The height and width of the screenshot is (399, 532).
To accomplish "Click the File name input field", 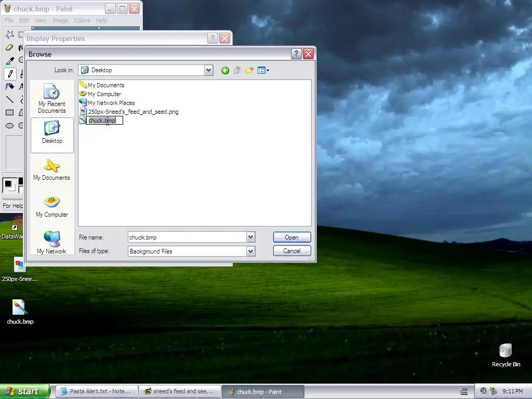I will coord(187,237).
